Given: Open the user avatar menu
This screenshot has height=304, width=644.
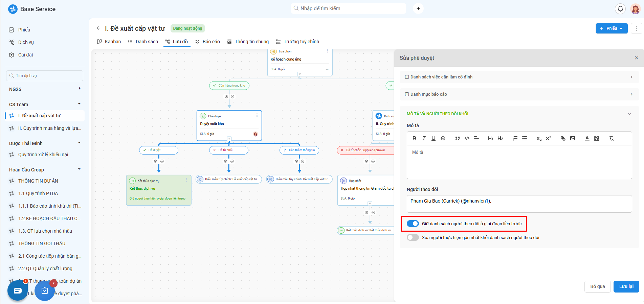Looking at the screenshot, I should [x=636, y=9].
